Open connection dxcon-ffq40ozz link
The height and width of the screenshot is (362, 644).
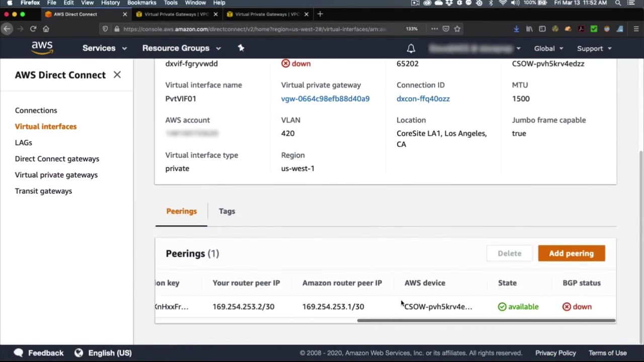pos(423,99)
